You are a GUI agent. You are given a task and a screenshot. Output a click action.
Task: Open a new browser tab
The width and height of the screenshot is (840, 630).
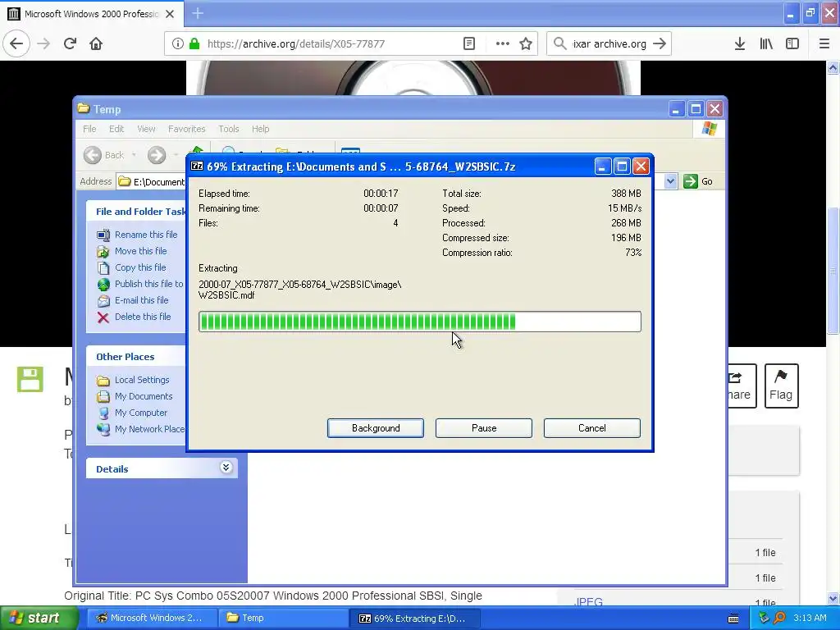(197, 13)
